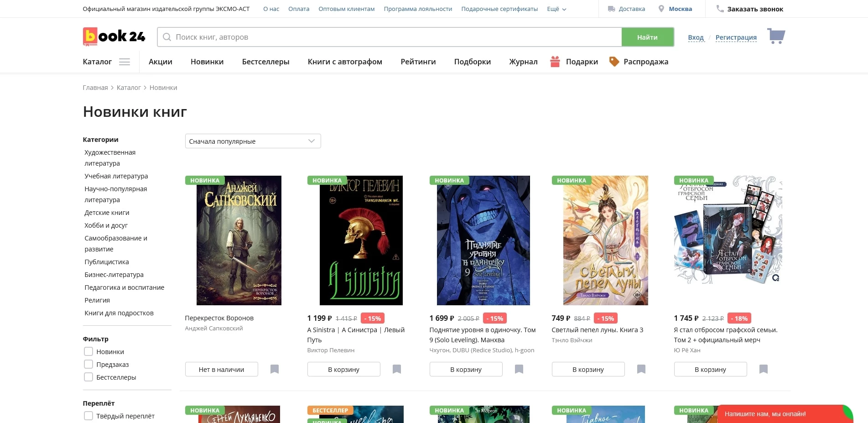Bookmark the A Sinistra book
Screen dimensions: 868x423
coord(397,369)
